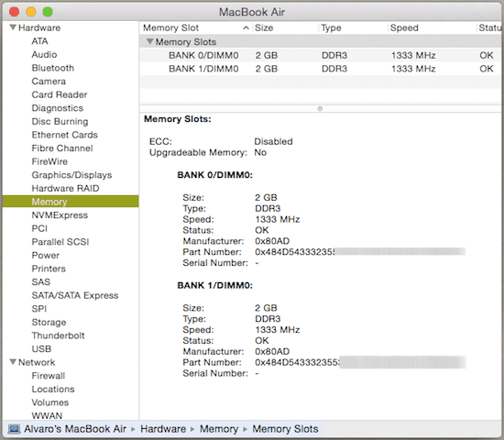This screenshot has width=504, height=440.
Task: Open Card Reader information
Action: 60,94
